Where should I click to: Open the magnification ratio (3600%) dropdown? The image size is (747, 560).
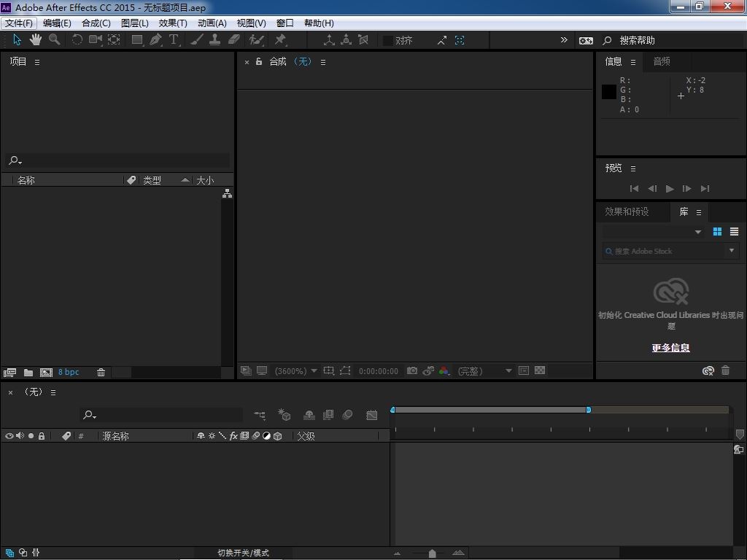[296, 371]
